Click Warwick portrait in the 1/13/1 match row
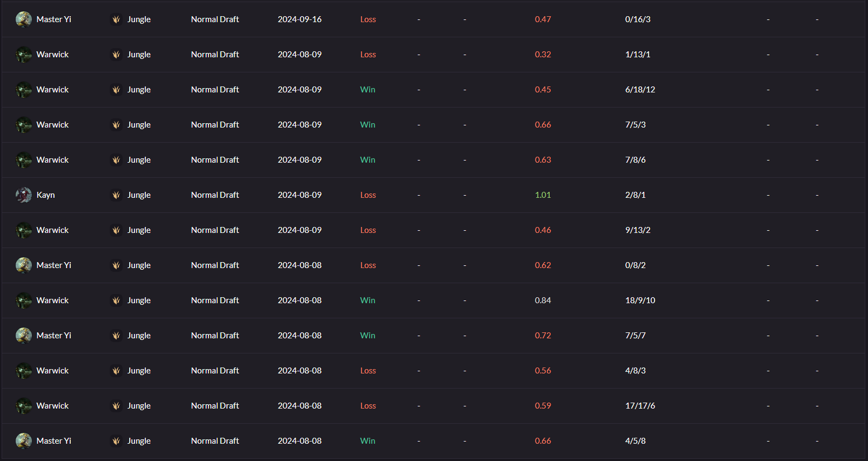Image resolution: width=868 pixels, height=461 pixels. [x=24, y=55]
